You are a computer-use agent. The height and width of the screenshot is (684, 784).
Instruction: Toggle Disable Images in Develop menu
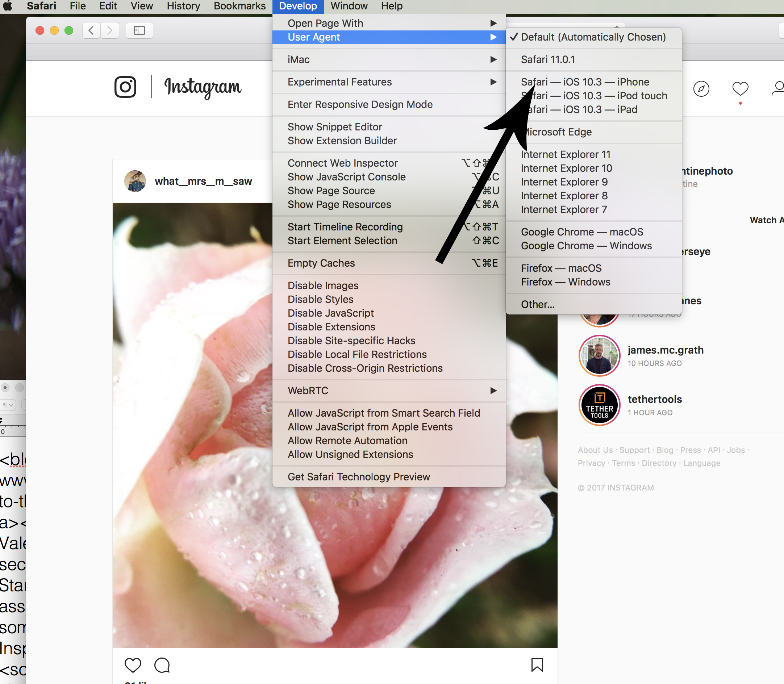389,285
